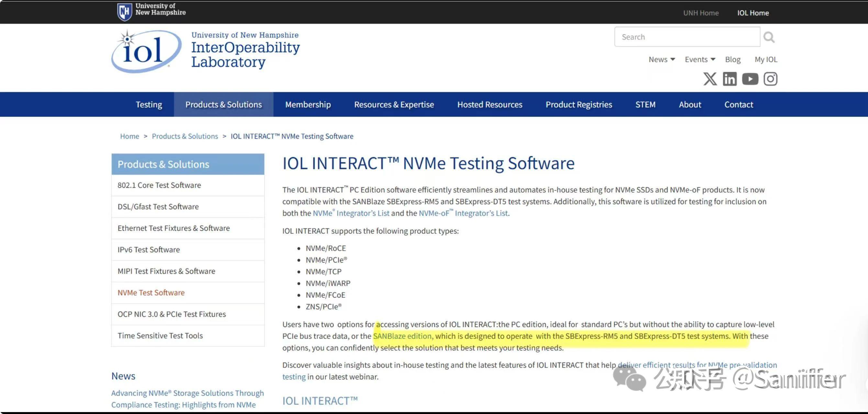The width and height of the screenshot is (868, 414).
Task: Expand the News dropdown menu
Action: pos(662,59)
